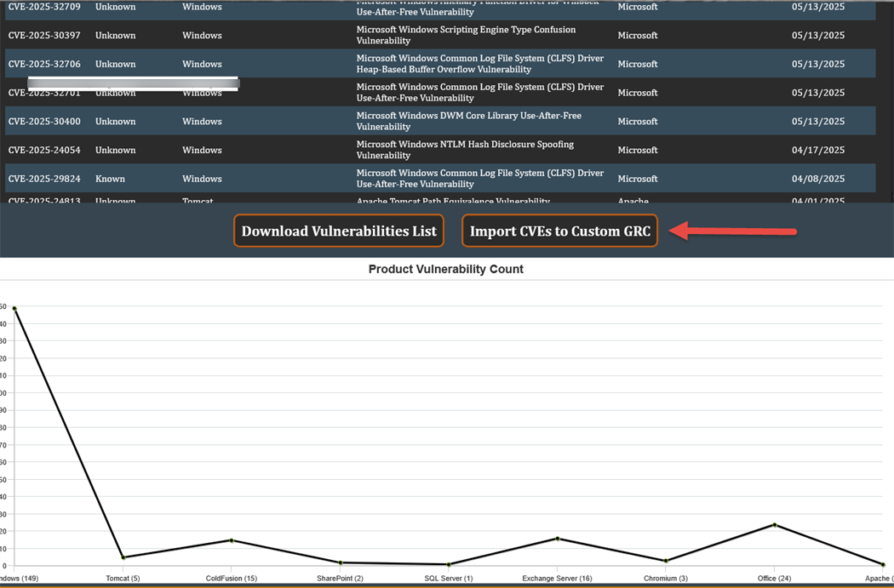Select CVE-2025-30400 cell

[x=44, y=122]
